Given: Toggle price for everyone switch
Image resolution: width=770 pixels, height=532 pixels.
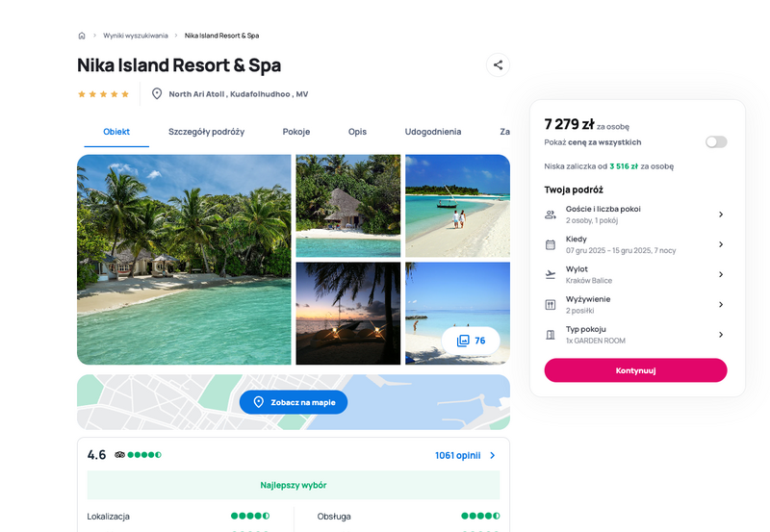Looking at the screenshot, I should click(x=716, y=142).
